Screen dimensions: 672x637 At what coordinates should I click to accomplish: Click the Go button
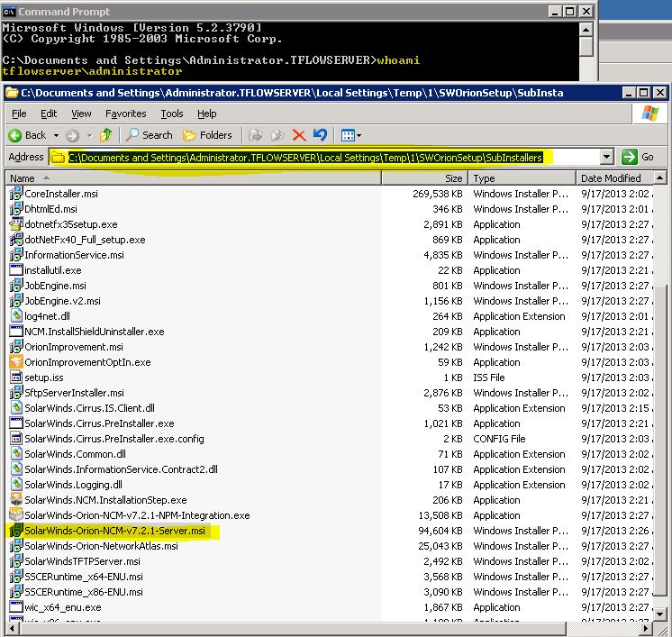[638, 157]
